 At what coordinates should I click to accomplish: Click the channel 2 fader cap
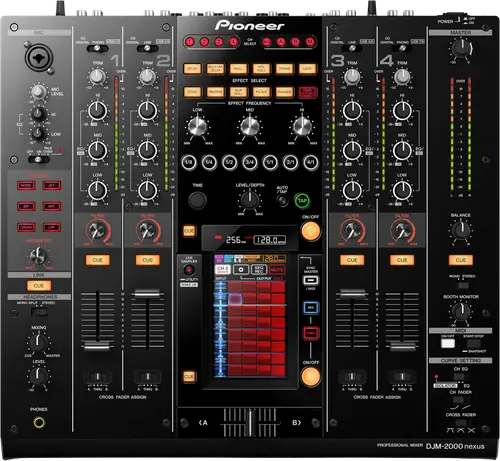(147, 294)
